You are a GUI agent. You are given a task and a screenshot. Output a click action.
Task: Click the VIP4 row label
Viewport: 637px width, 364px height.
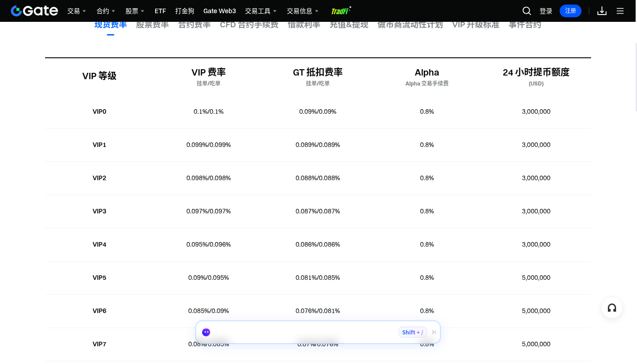tap(99, 244)
